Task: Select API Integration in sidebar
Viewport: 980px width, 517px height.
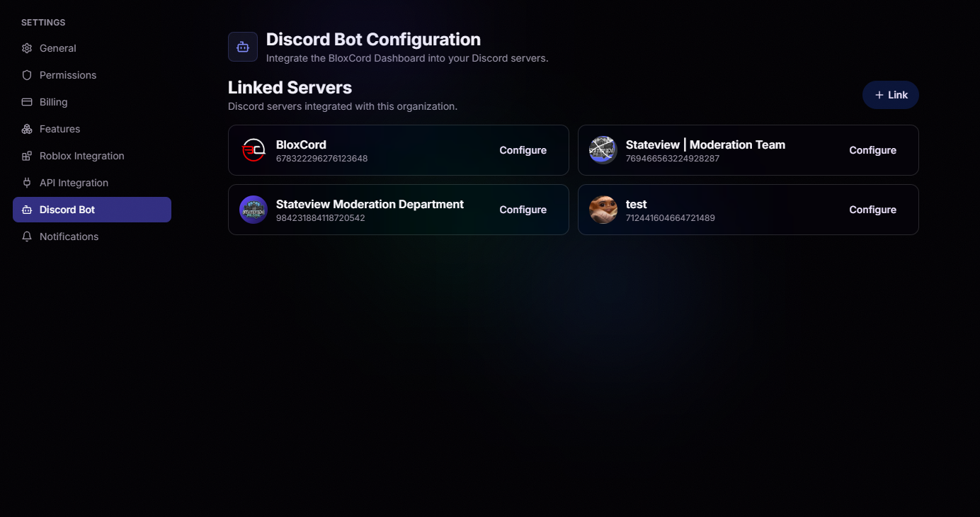Action: coord(92,183)
